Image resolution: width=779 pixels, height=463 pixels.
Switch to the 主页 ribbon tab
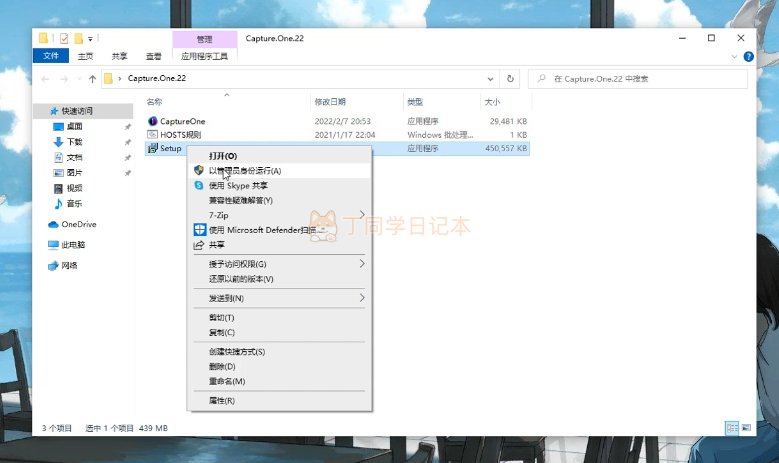pos(85,56)
